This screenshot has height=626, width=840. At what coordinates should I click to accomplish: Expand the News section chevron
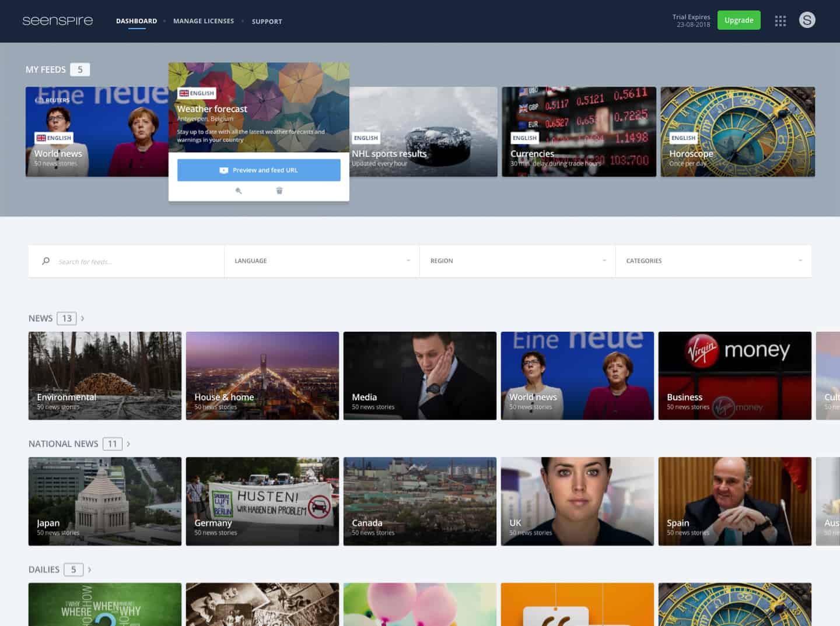click(83, 318)
